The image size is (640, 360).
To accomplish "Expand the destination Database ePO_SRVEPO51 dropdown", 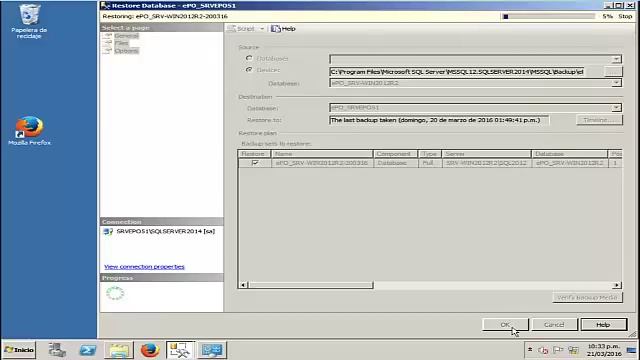I will click(x=616, y=108).
